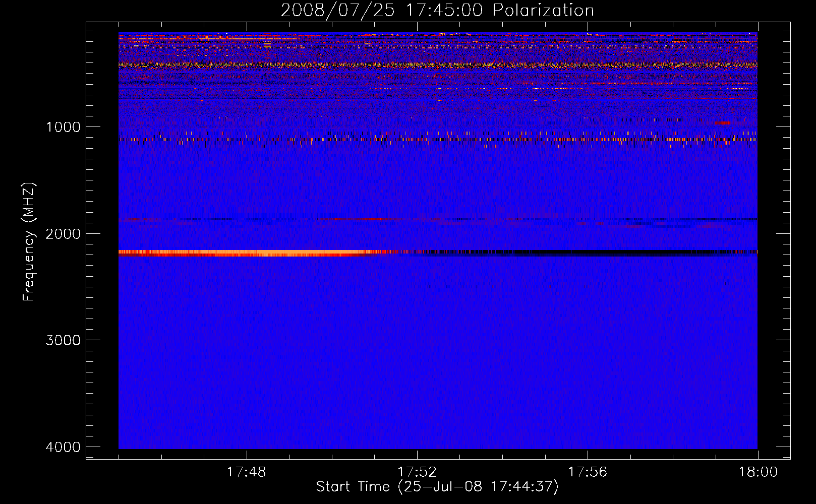Viewport: 816px width, 504px height.
Task: Click the plot title '2008/07/25 17:45:00 Polarization'
Action: click(x=437, y=10)
